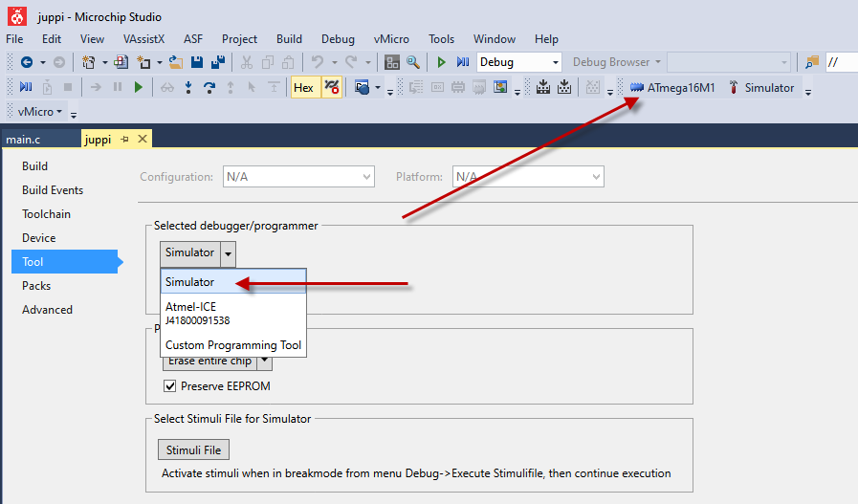Open the Device Programming grid icon

click(392, 62)
